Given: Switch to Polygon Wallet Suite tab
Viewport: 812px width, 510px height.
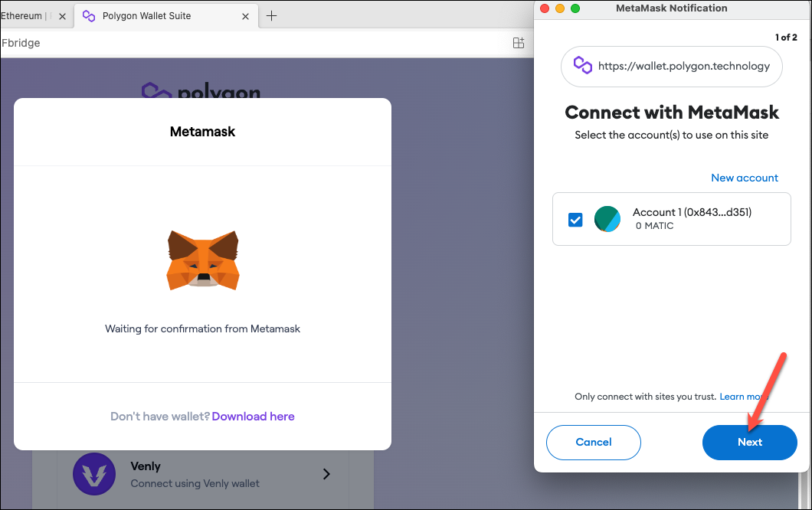Looking at the screenshot, I should (166, 16).
